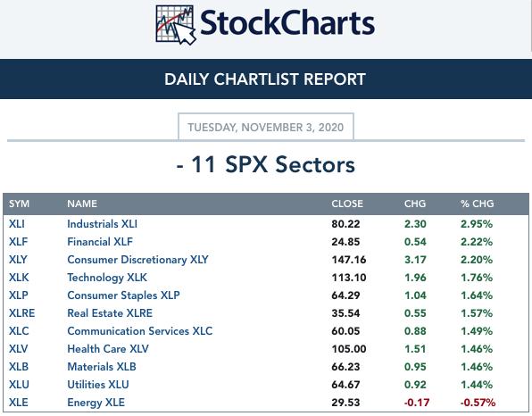Click the Daily Chartlist Report banner

pyautogui.click(x=266, y=79)
